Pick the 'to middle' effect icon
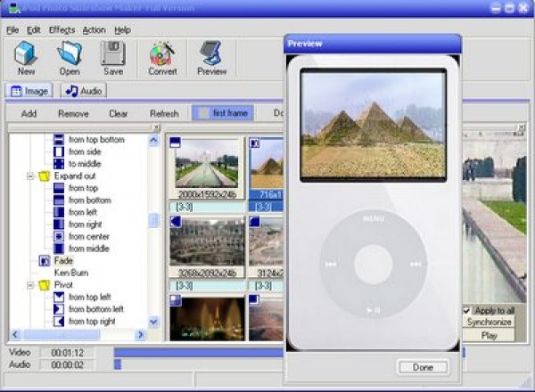 point(59,164)
